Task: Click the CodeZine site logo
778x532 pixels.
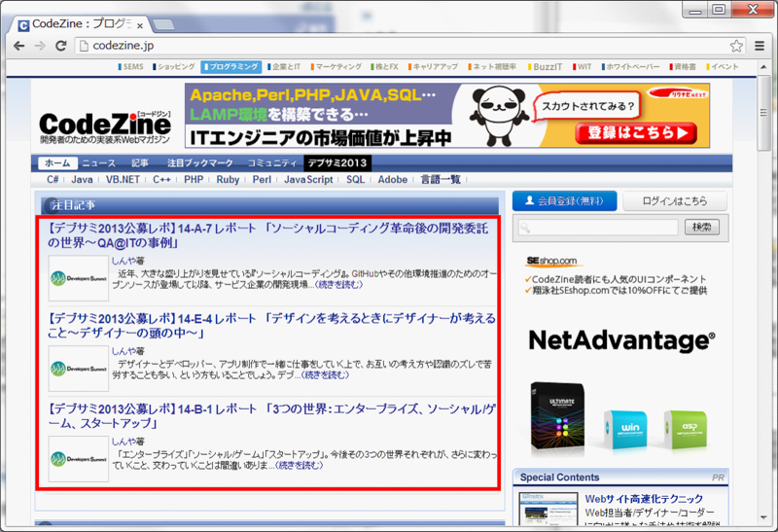Action: pos(105,127)
